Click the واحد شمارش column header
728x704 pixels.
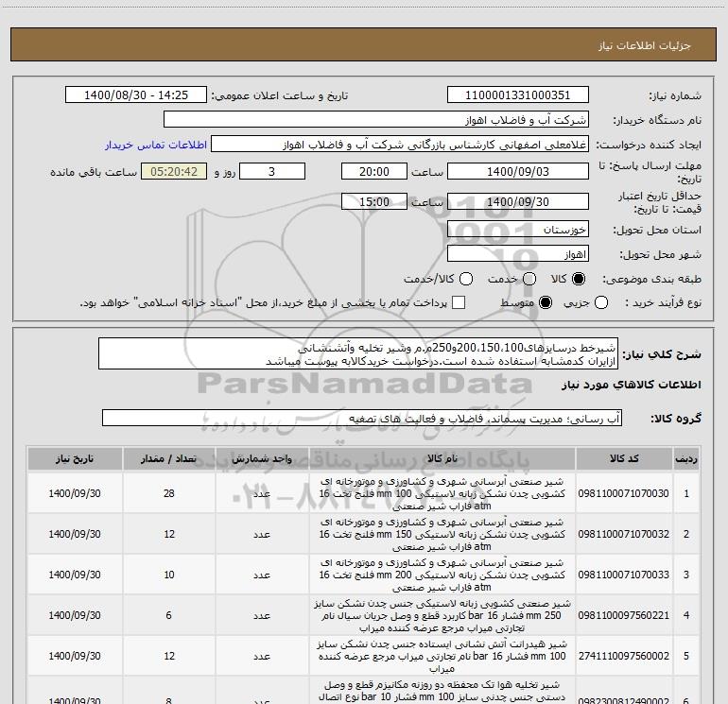click(262, 458)
